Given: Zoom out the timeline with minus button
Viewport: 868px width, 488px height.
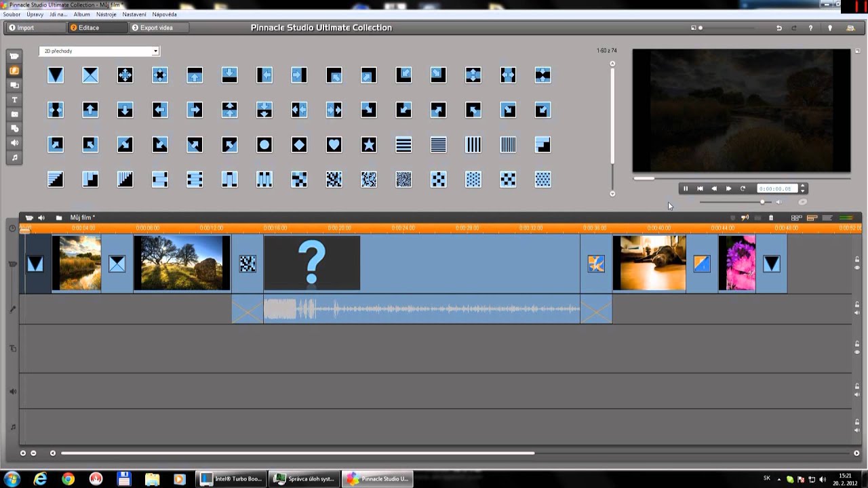Looking at the screenshot, I should [x=33, y=453].
